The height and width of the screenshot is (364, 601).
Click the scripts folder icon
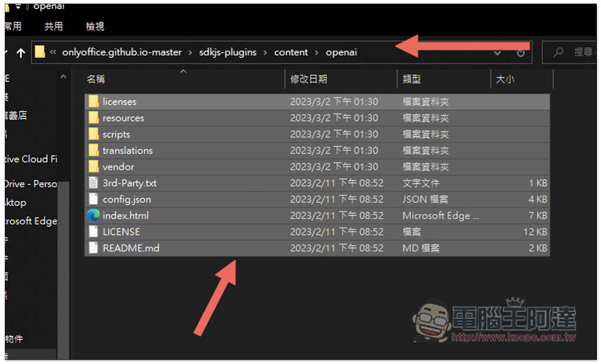(94, 134)
